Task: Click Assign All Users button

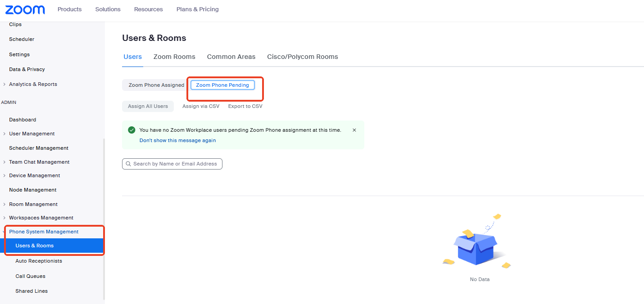Action: (148, 107)
